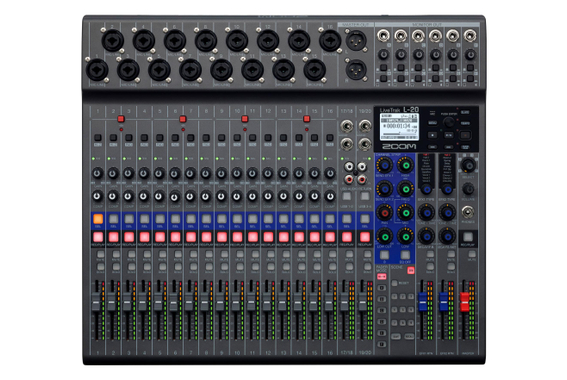The width and height of the screenshot is (567, 380).
Task: Toggle the USB 1-2 audio return button
Action: [347, 196]
